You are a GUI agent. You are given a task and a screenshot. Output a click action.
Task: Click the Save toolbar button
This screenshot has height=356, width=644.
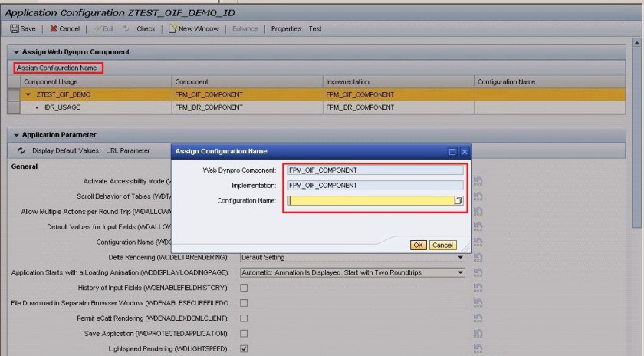(23, 29)
